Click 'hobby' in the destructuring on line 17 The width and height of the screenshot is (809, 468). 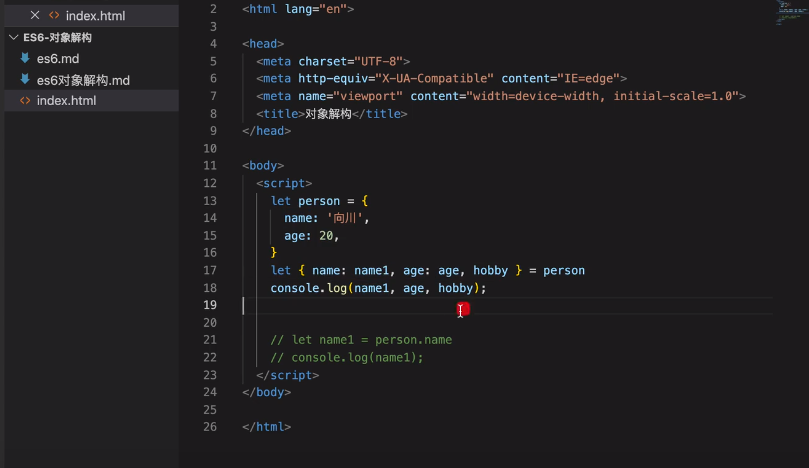(x=490, y=270)
